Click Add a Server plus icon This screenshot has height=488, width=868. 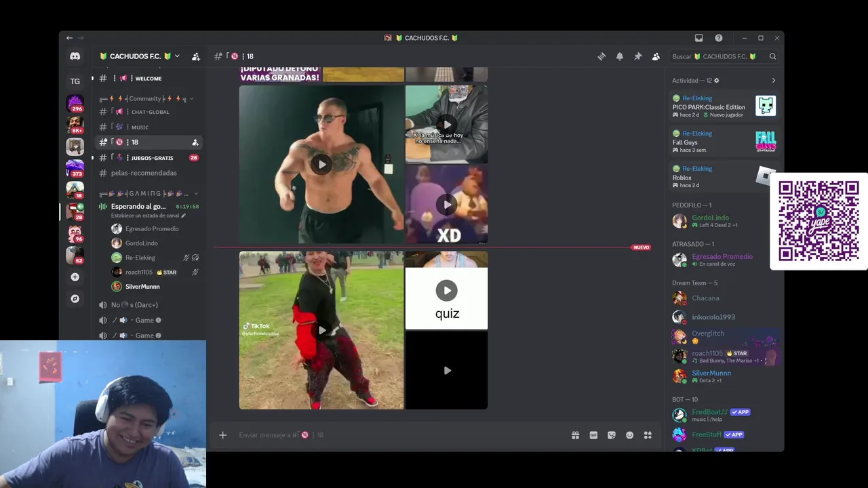point(75,277)
